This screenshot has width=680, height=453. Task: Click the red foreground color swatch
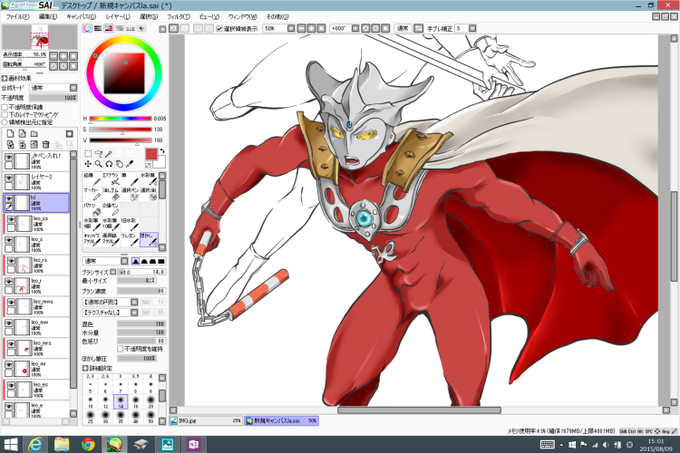coord(151,154)
